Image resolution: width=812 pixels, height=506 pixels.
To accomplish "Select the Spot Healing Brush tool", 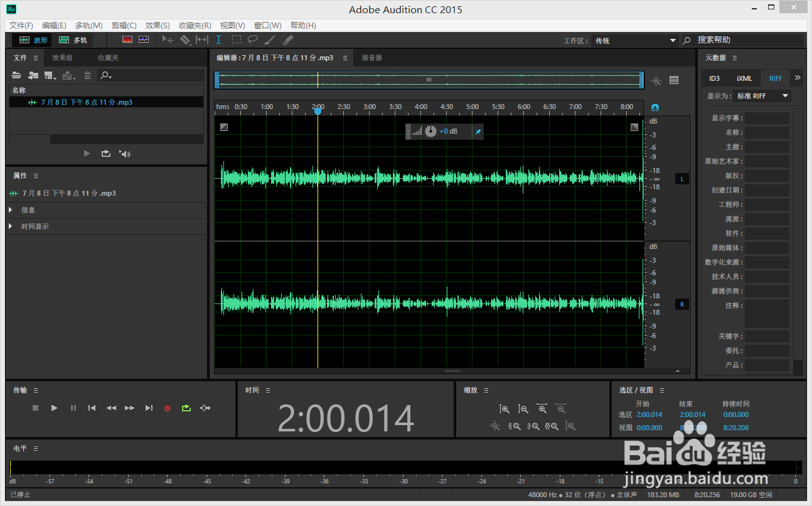I will [x=287, y=40].
